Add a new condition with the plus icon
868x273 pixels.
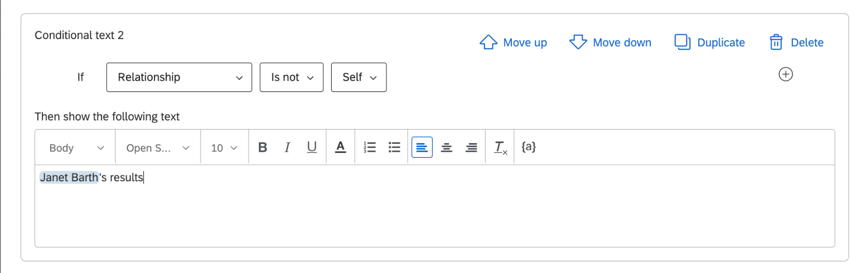click(785, 74)
